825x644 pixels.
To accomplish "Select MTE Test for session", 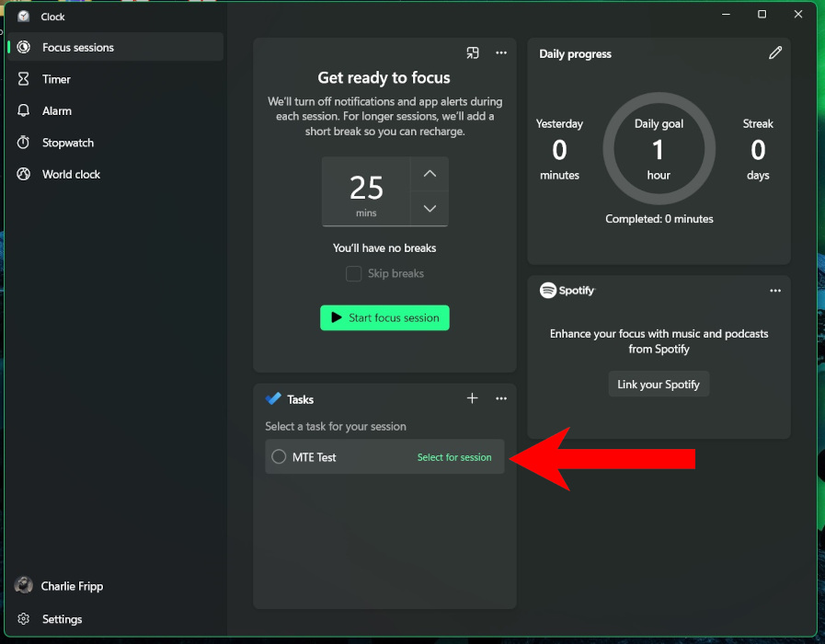I will (x=454, y=456).
